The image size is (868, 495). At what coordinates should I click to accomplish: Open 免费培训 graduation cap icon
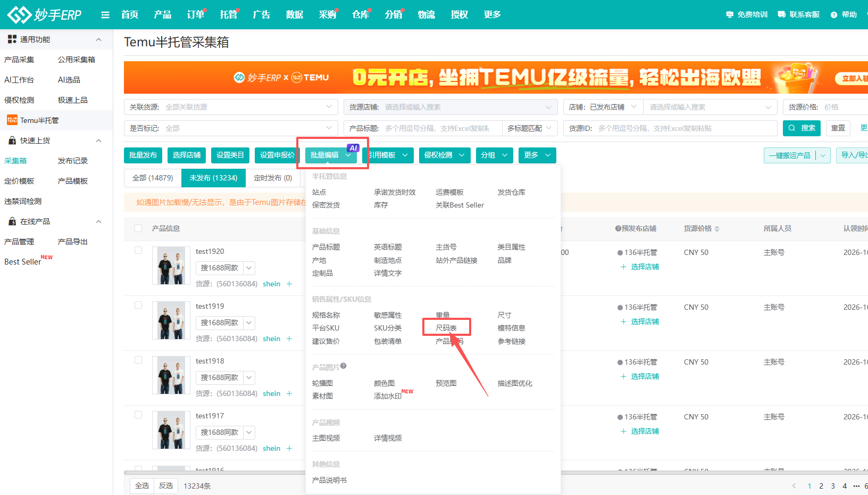click(730, 15)
